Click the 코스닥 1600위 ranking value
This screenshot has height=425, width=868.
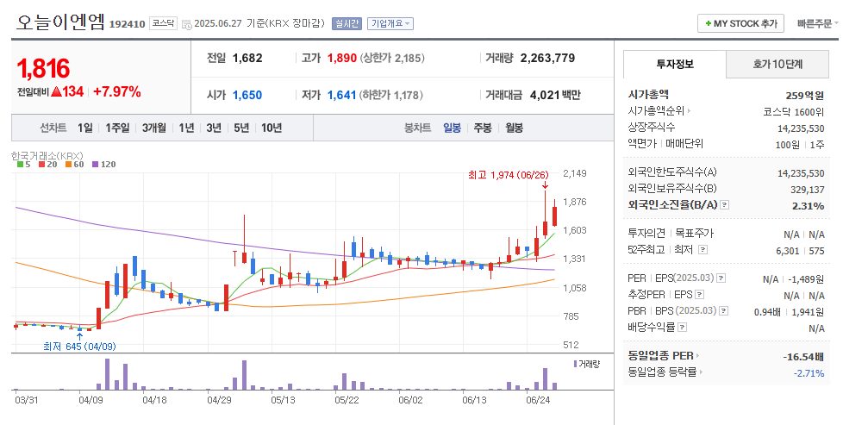coord(793,112)
